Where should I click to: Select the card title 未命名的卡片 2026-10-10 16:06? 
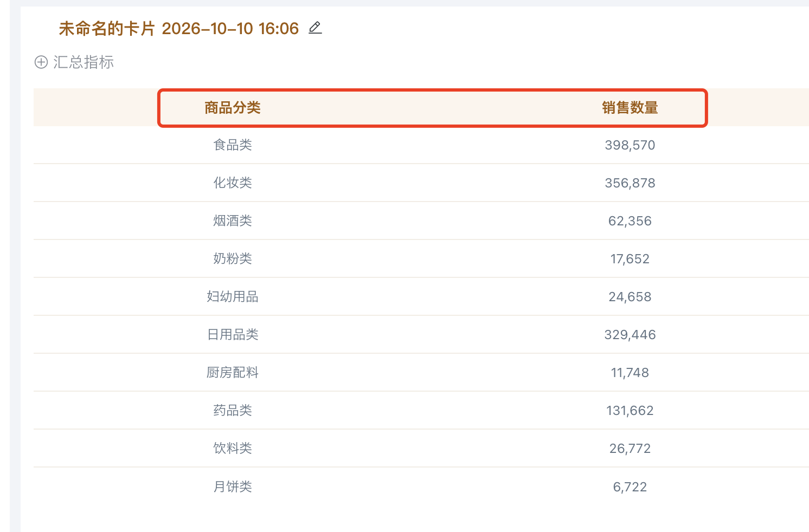(178, 28)
